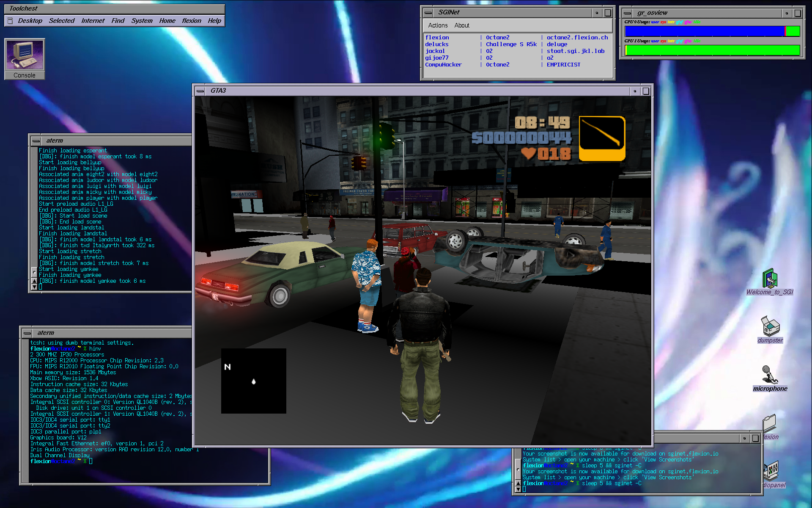Open the Actions menu in SGINet
The height and width of the screenshot is (508, 812).
coord(438,25)
